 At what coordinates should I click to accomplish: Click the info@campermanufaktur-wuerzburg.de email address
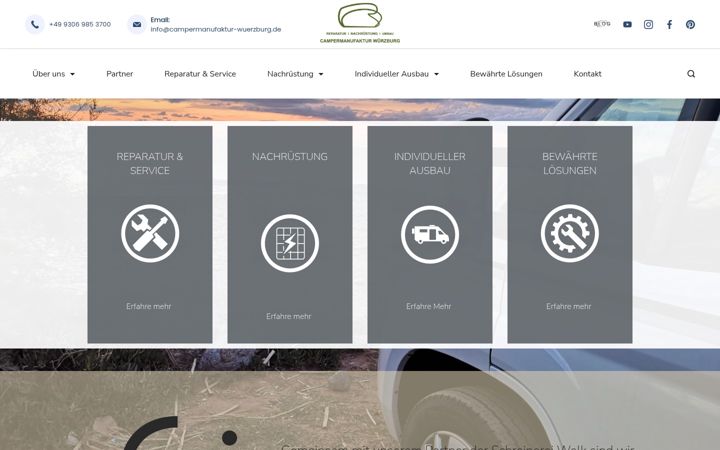point(216,29)
